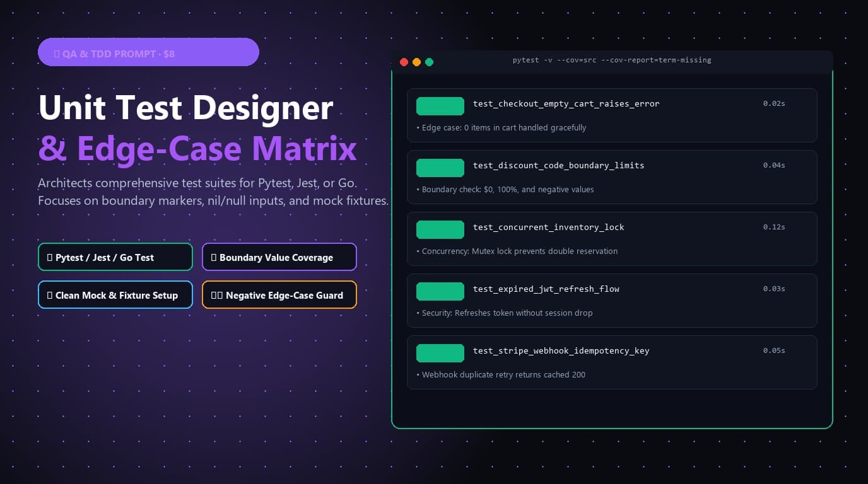
Task: Click green status badge for test_discount_code_boundary_limits
Action: (x=440, y=168)
